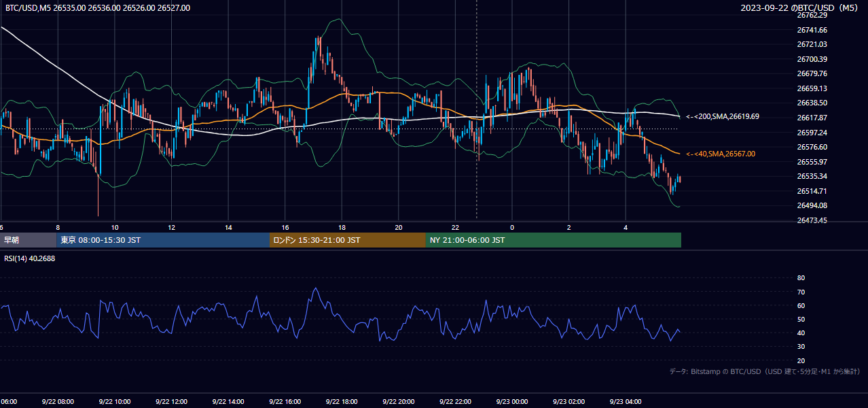The width and height of the screenshot is (868, 408).
Task: Click price axis value 26597.24
Action: pos(812,133)
